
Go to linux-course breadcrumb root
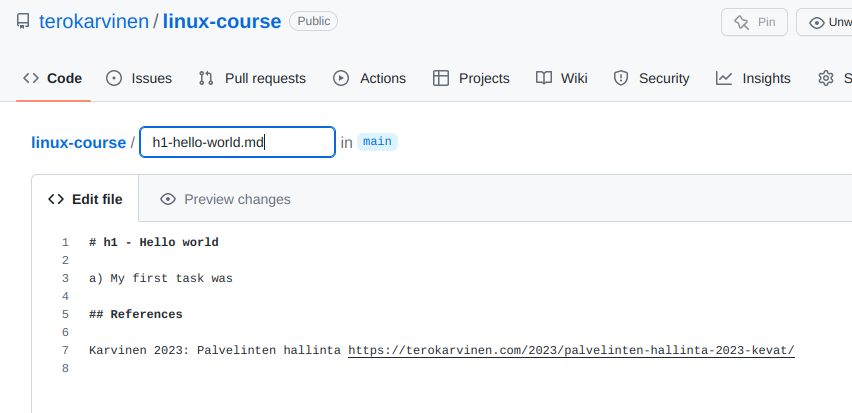[78, 142]
